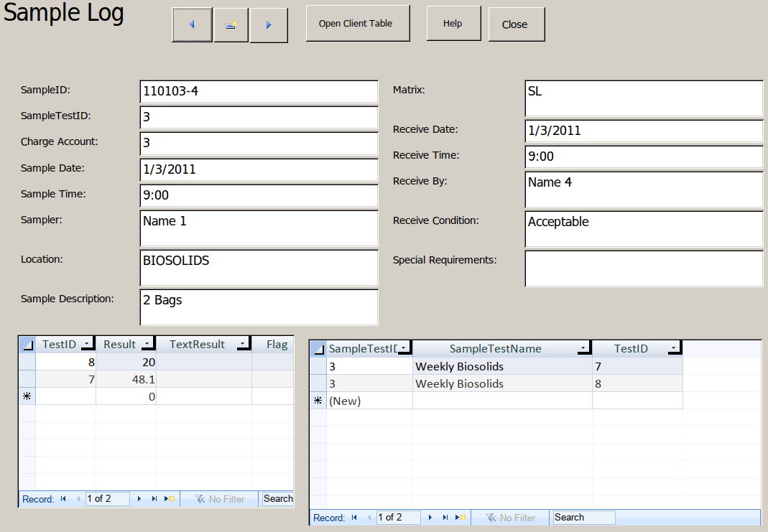This screenshot has height=532, width=768.
Task: Click the add new record button at top
Action: pyautogui.click(x=231, y=25)
